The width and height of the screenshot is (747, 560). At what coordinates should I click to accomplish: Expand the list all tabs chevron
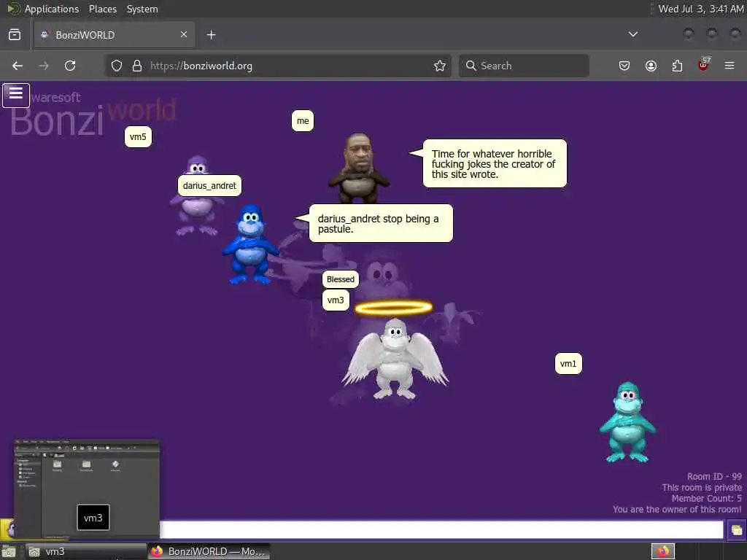(633, 34)
